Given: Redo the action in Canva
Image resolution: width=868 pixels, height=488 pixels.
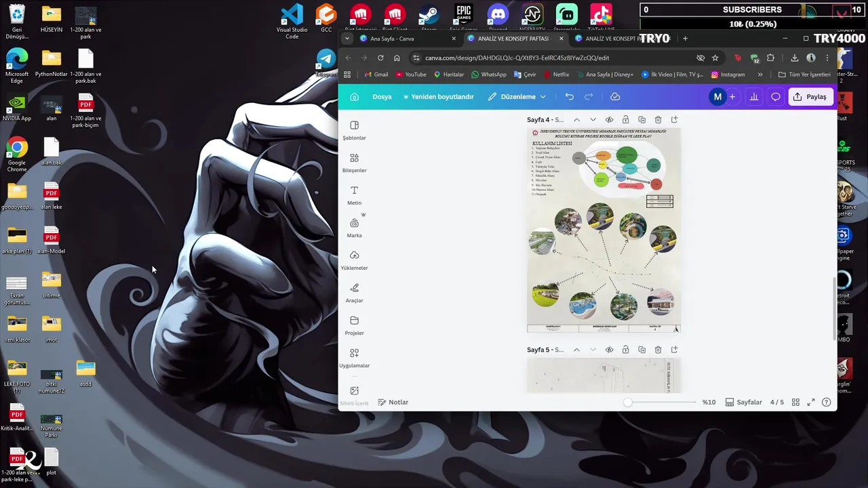Looking at the screenshot, I should 589,97.
